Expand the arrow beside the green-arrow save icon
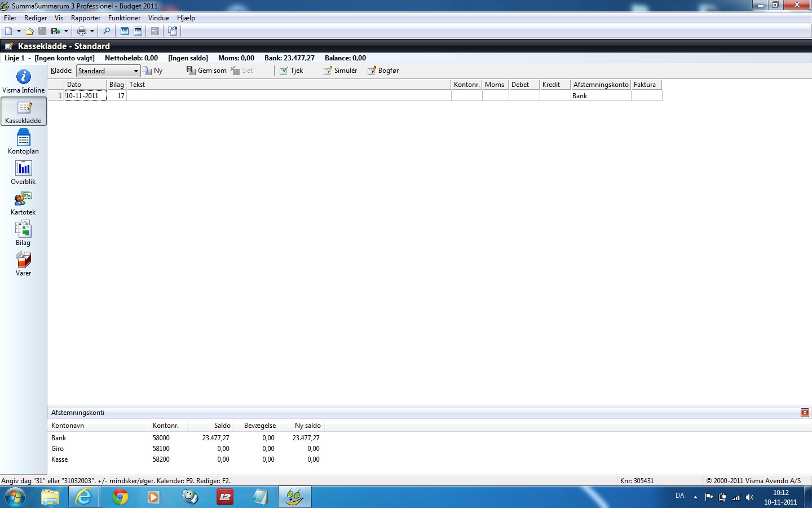The width and height of the screenshot is (812, 508). pyautogui.click(x=66, y=31)
